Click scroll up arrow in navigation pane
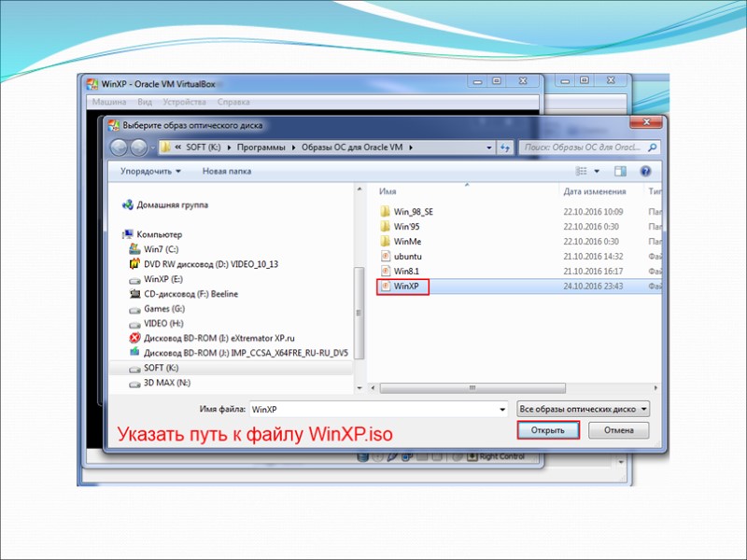Viewport: 747px width, 560px height. click(359, 189)
